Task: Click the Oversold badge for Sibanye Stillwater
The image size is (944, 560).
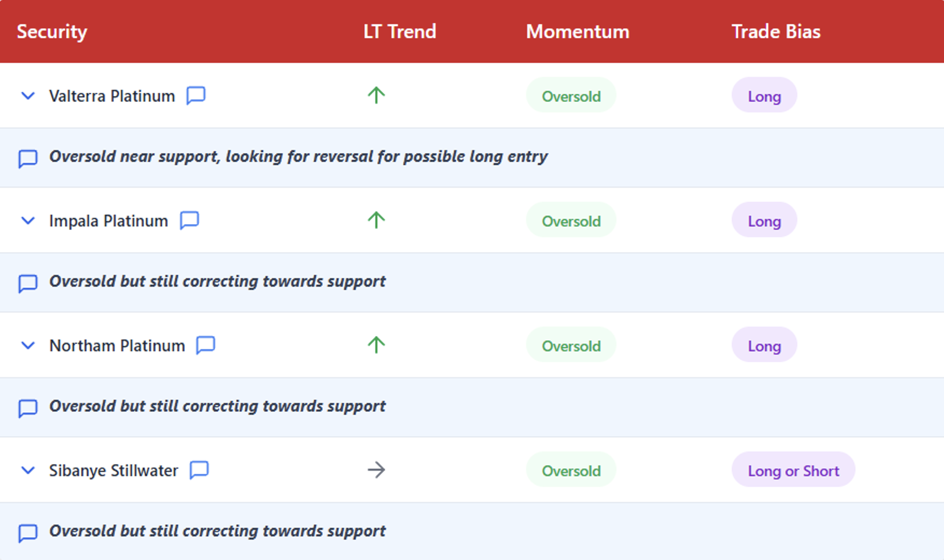Action: coord(571,470)
